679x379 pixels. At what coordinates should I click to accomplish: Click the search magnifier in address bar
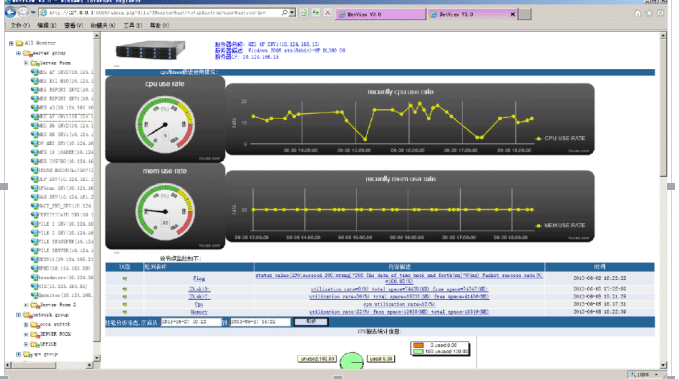coord(284,13)
